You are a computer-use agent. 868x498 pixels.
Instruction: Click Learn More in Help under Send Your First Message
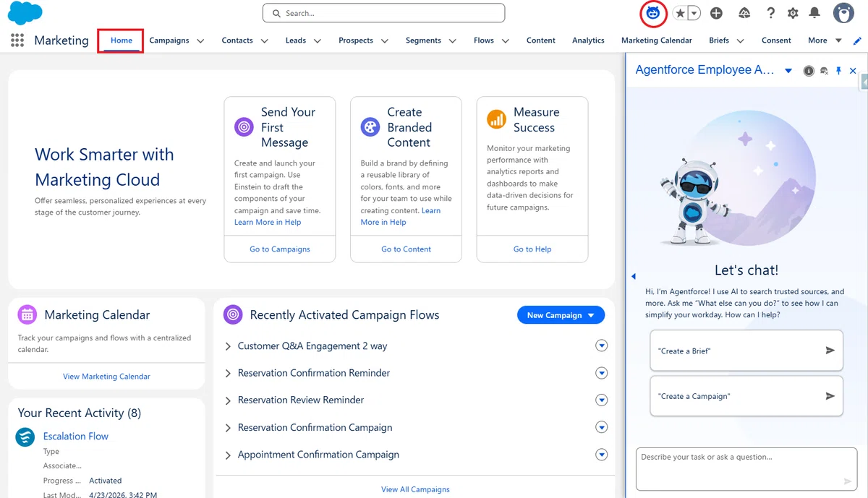click(x=268, y=223)
